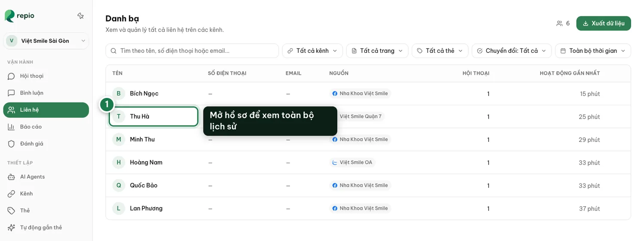Image resolution: width=644 pixels, height=241 pixels.
Task: Click Việt Smile Quận 7 source badge
Action: point(361,116)
